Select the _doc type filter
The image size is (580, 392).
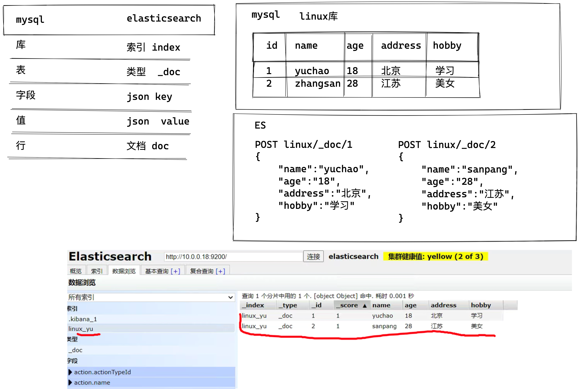click(x=76, y=350)
